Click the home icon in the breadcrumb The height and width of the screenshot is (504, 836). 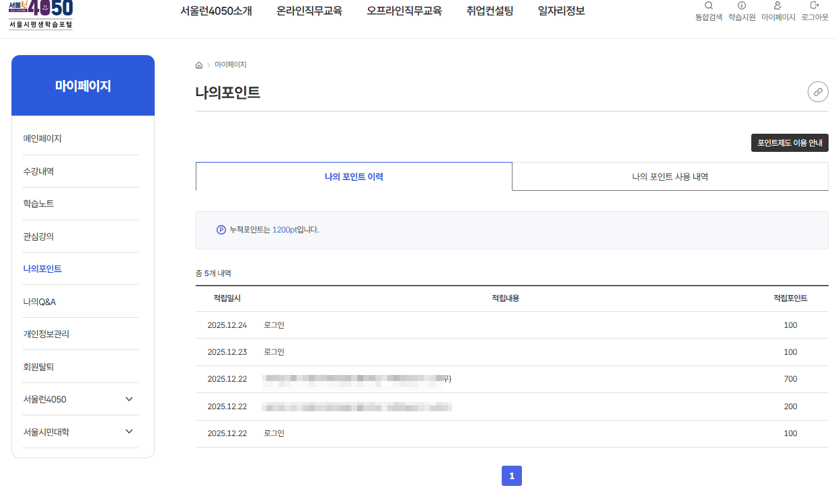click(198, 64)
